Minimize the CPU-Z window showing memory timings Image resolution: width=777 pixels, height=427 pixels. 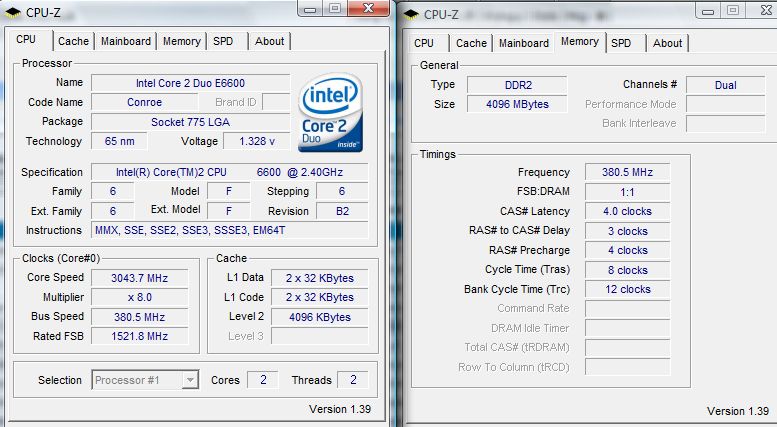(x=705, y=10)
